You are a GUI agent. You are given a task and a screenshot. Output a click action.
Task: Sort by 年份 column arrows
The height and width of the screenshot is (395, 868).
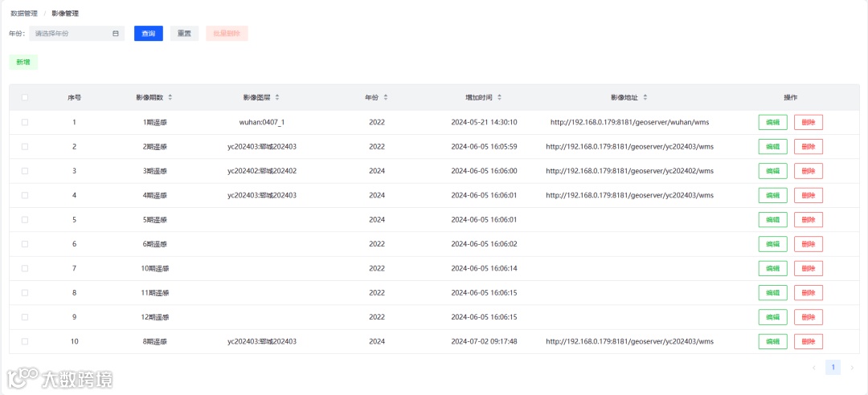[385, 97]
